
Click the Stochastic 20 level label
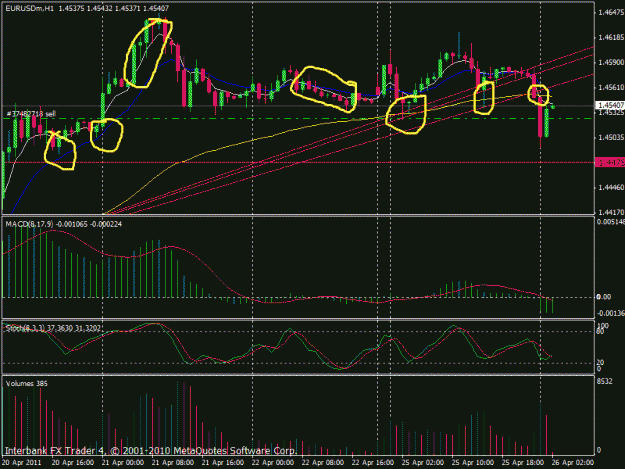[601, 362]
